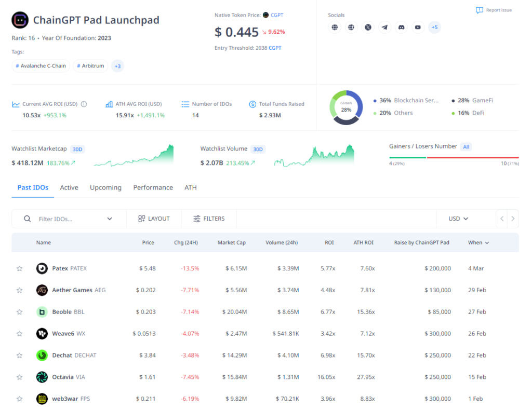Viewport: 532px width, 409px height.
Task: Click the Patex token logo
Action: pyautogui.click(x=42, y=268)
